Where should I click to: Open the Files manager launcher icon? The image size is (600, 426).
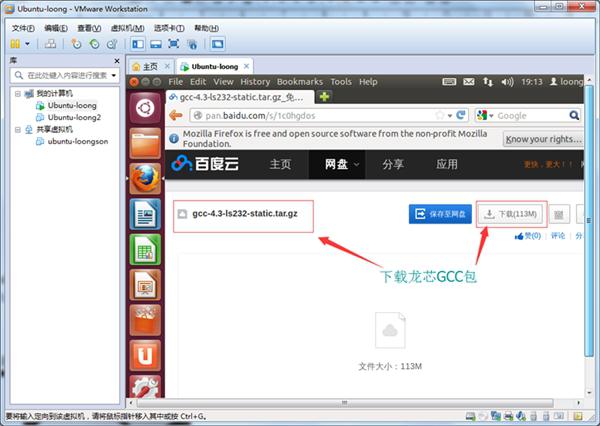[x=145, y=143]
